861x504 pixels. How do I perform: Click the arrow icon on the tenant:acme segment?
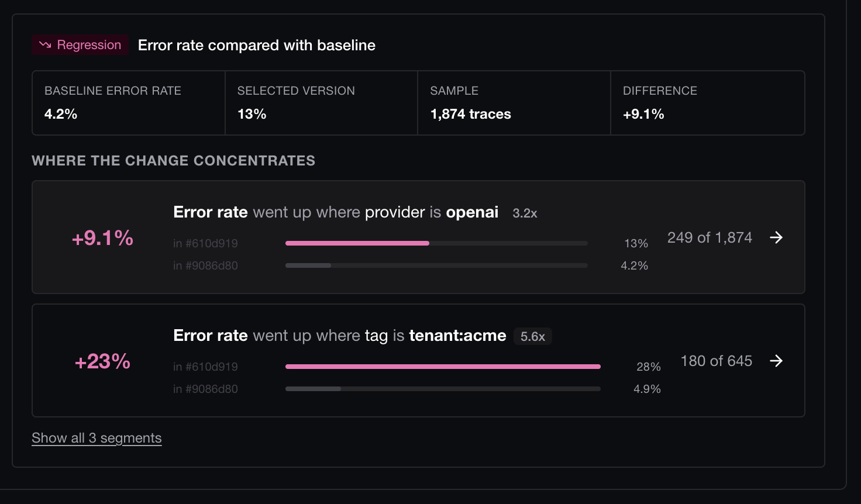[776, 361]
